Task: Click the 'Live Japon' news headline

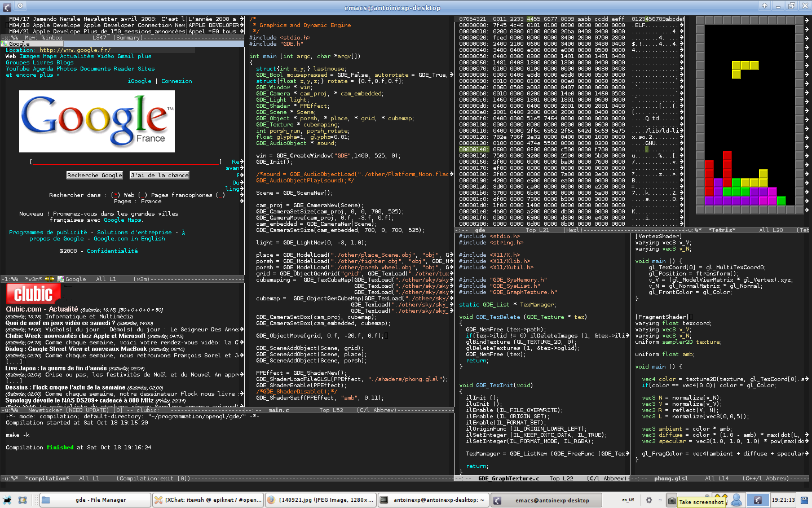Action: [56, 368]
